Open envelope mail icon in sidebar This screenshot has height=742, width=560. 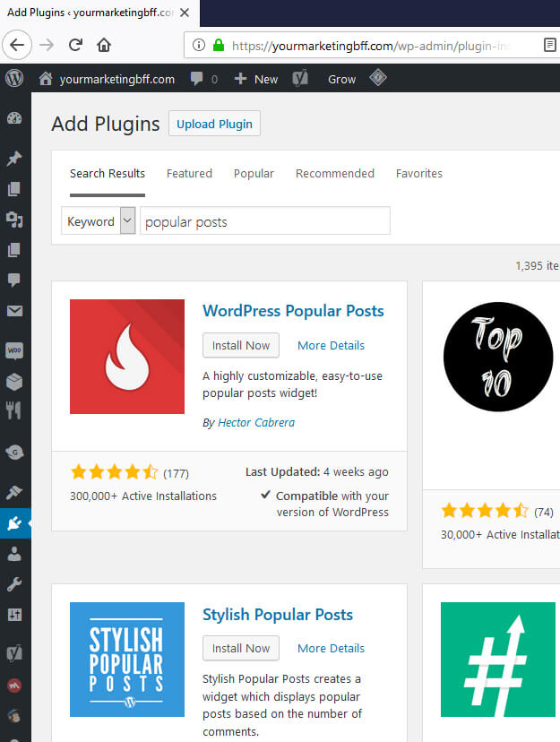point(14,311)
